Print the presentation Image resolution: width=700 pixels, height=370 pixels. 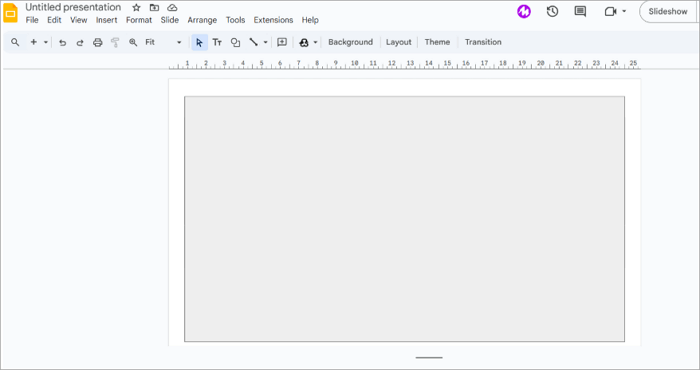coord(98,42)
